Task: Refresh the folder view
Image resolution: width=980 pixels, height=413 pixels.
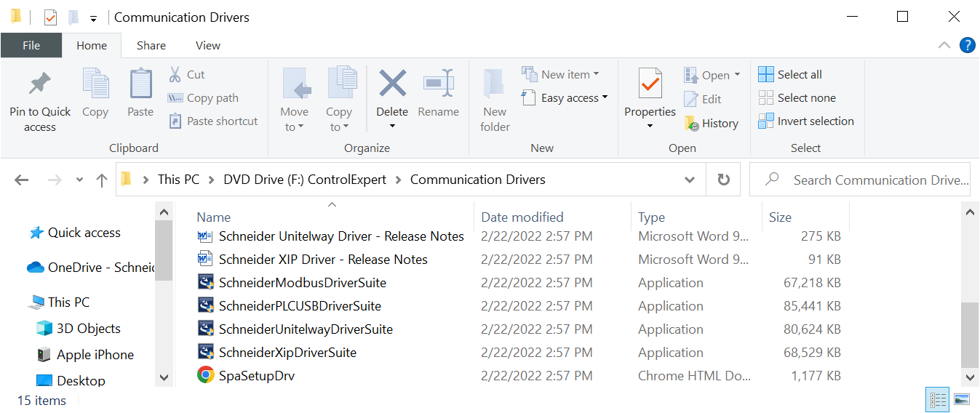Action: pyautogui.click(x=723, y=180)
